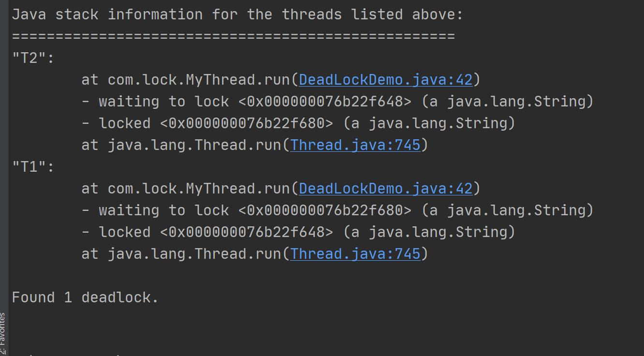Click T1's 'waiting to lock <0x000000076b22f680>' line
Viewport: 644px width, 356px height.
click(x=337, y=210)
